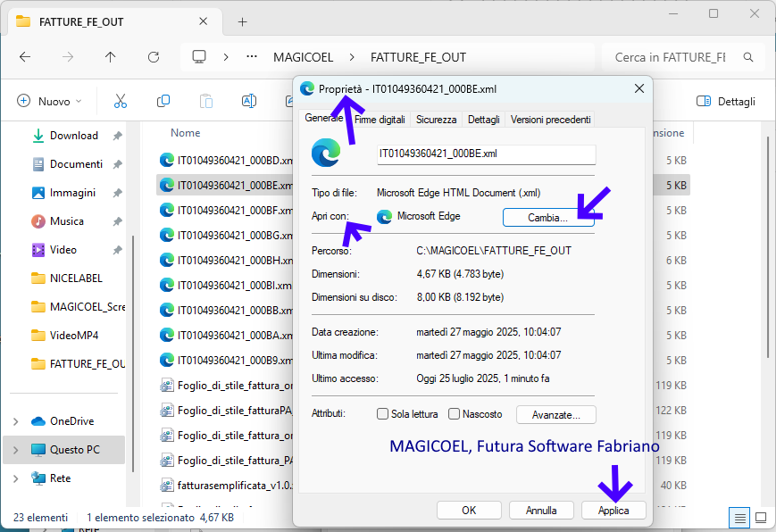Viewport: 776px width, 532px height.
Task: Open the Musica quick access folder
Action: coord(57,221)
